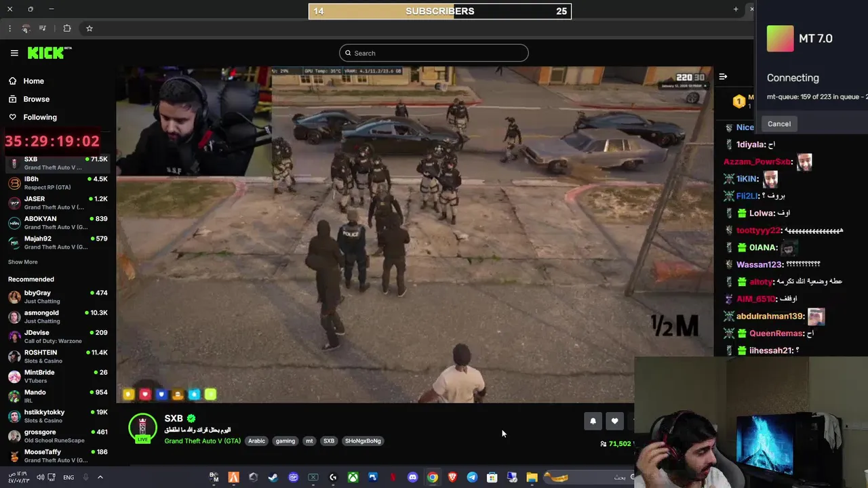Switch ENG keyboard language
868x488 pixels.
click(68, 477)
